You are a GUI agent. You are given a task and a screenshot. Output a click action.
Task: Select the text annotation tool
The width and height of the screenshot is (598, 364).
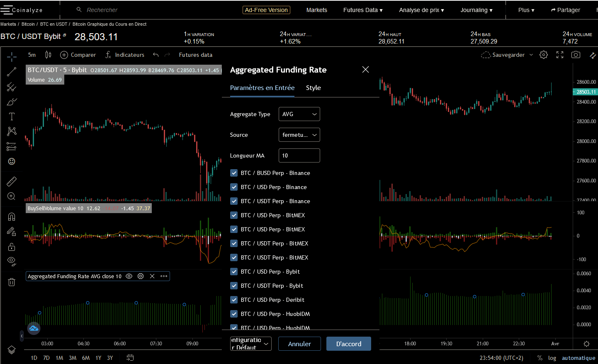(12, 116)
